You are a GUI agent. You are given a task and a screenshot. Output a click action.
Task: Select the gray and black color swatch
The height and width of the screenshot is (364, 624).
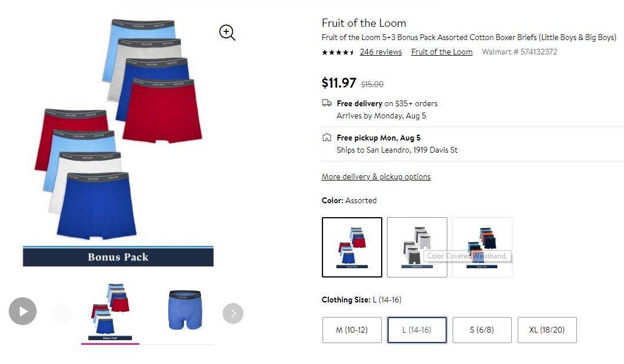point(417,247)
